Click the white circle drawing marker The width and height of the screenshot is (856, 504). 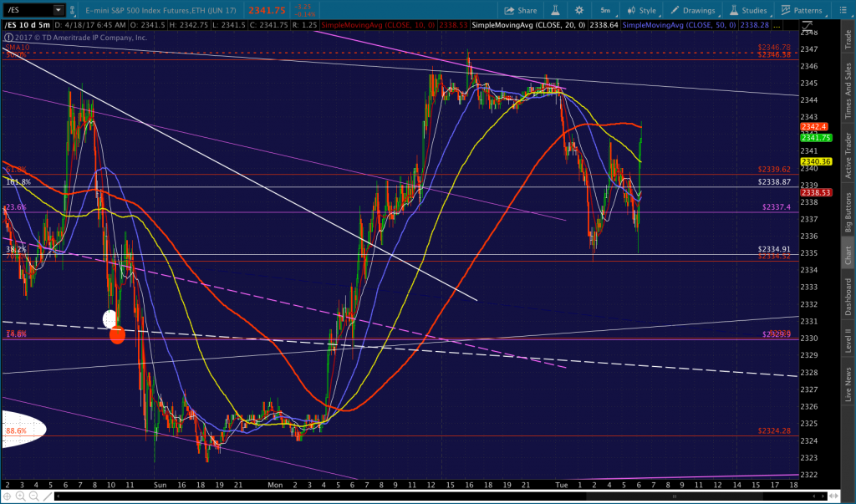pyautogui.click(x=110, y=318)
